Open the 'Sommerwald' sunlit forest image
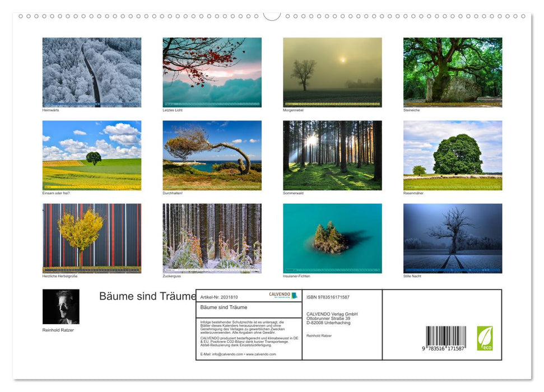This screenshot has width=544, height=392. (x=332, y=155)
